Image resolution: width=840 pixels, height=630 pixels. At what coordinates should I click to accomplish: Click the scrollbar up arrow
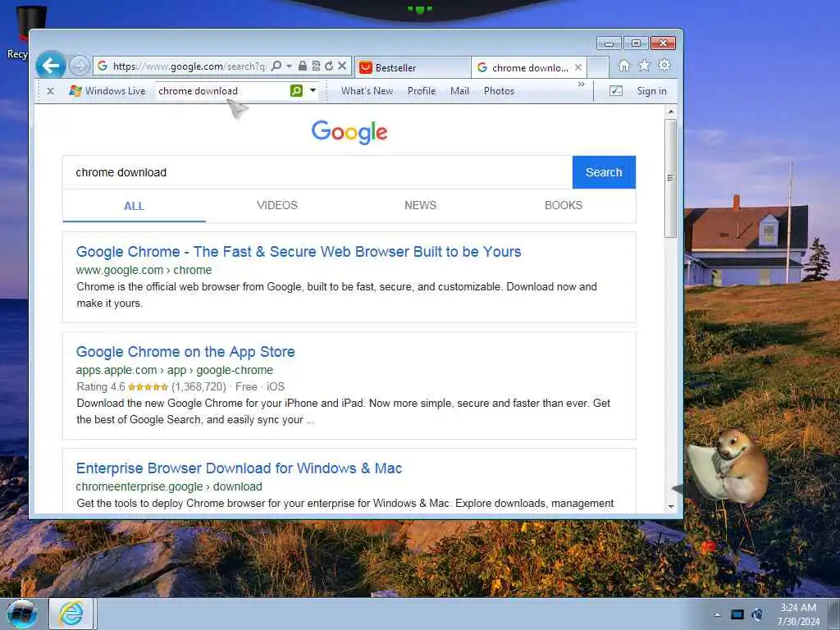[x=671, y=112]
